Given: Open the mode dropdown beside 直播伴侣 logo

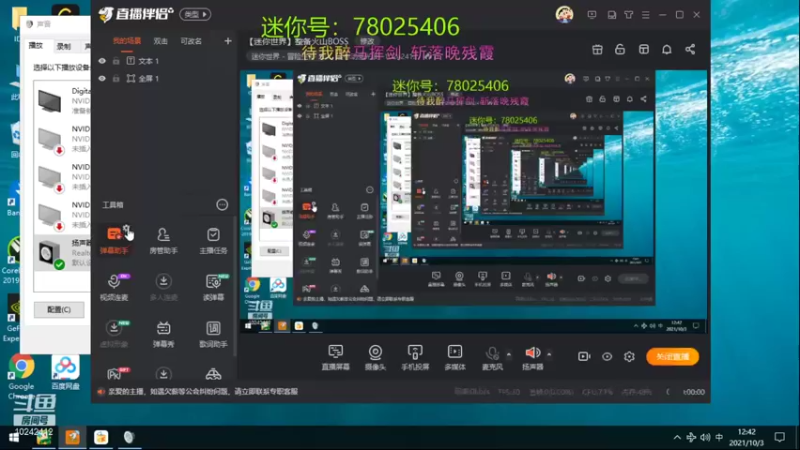Looking at the screenshot, I should pyautogui.click(x=195, y=14).
